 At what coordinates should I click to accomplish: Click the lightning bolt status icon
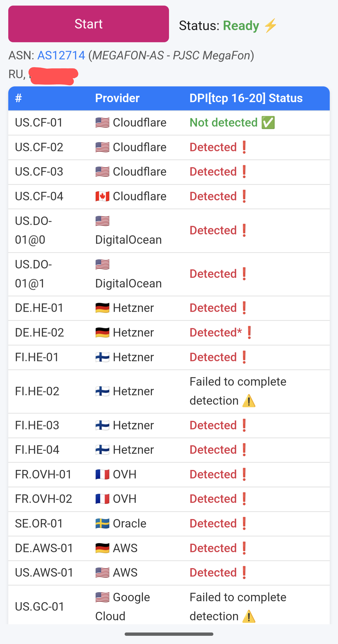(271, 26)
